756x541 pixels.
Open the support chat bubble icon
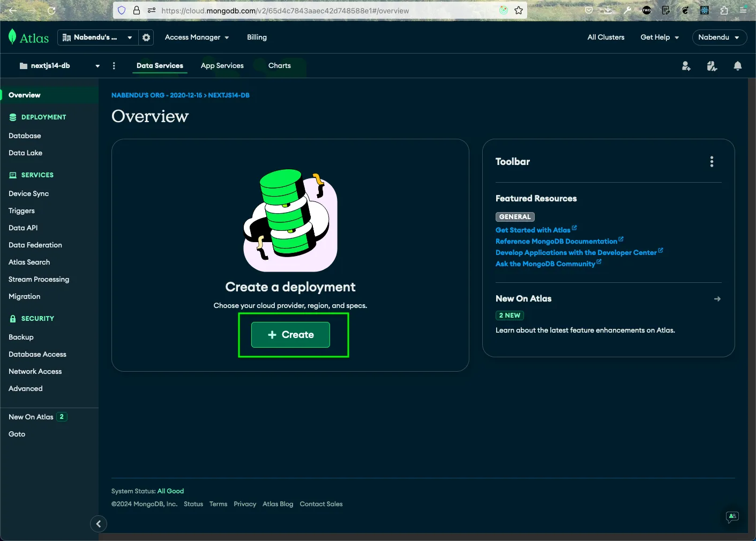pyautogui.click(x=732, y=517)
